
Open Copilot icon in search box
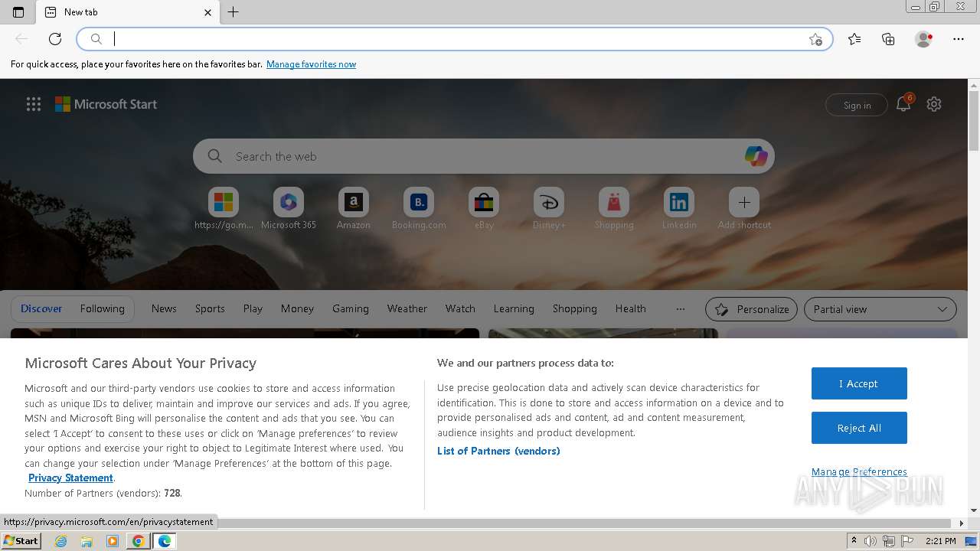pyautogui.click(x=756, y=156)
